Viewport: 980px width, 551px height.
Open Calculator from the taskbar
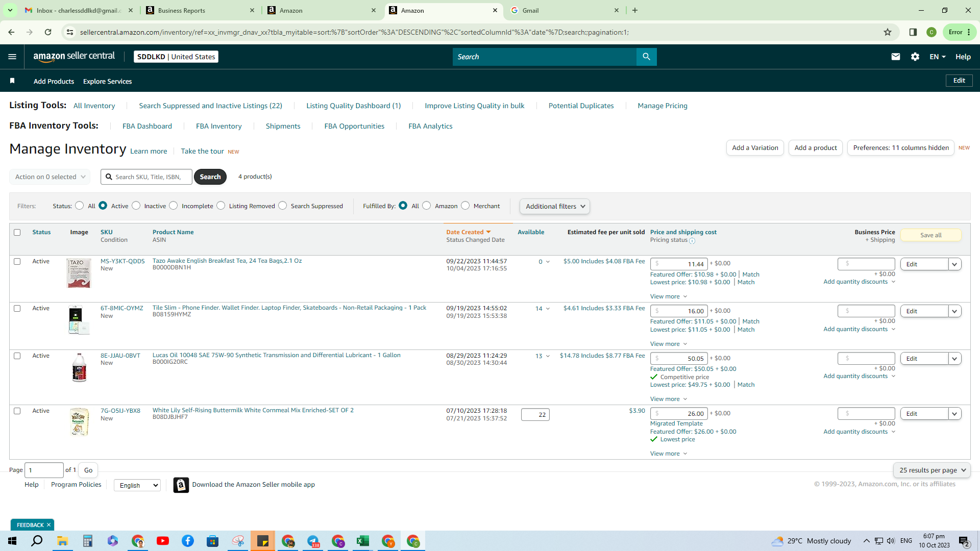click(88, 541)
